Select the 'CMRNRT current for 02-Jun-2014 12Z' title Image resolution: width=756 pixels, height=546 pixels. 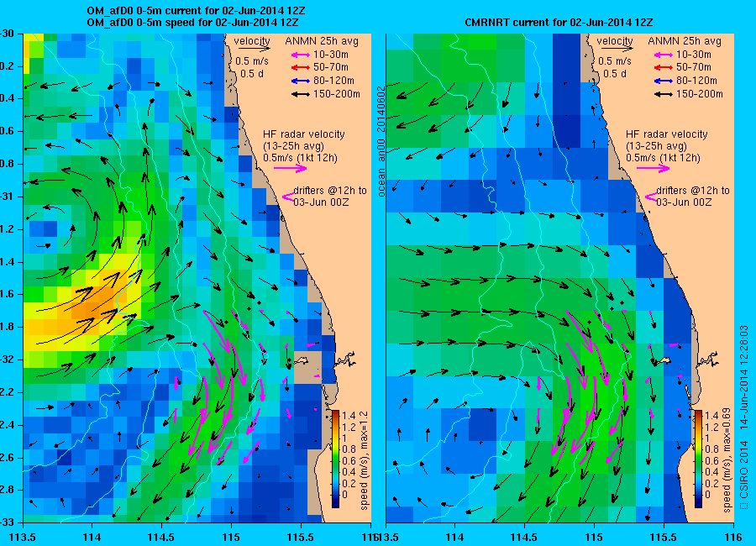pyautogui.click(x=559, y=22)
